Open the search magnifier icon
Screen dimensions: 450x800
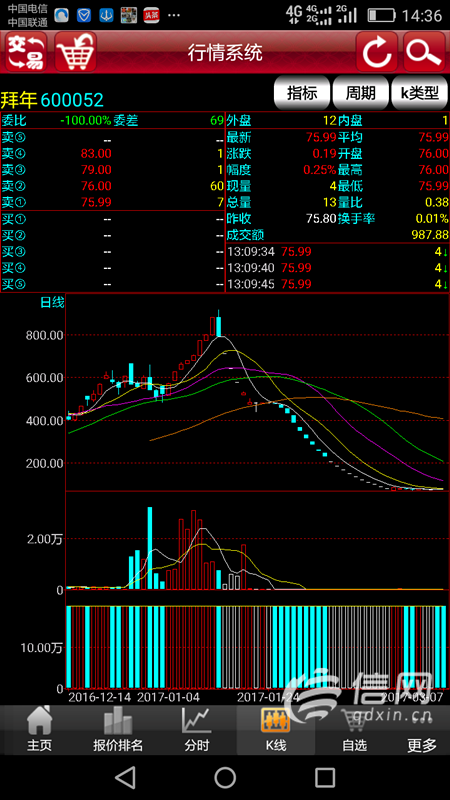[x=424, y=52]
